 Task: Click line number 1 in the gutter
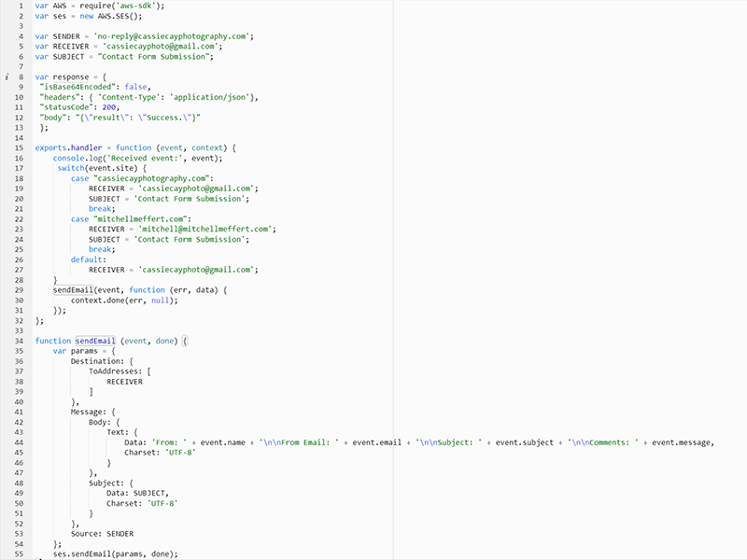click(x=21, y=6)
